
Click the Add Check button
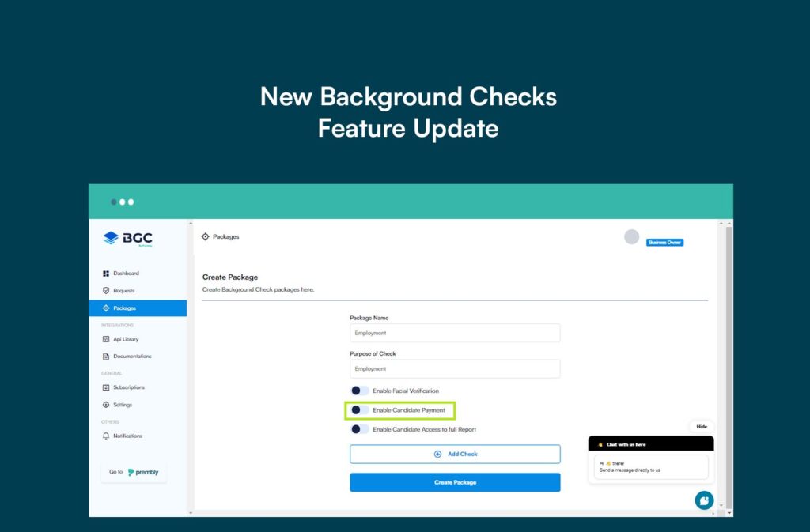coord(455,454)
